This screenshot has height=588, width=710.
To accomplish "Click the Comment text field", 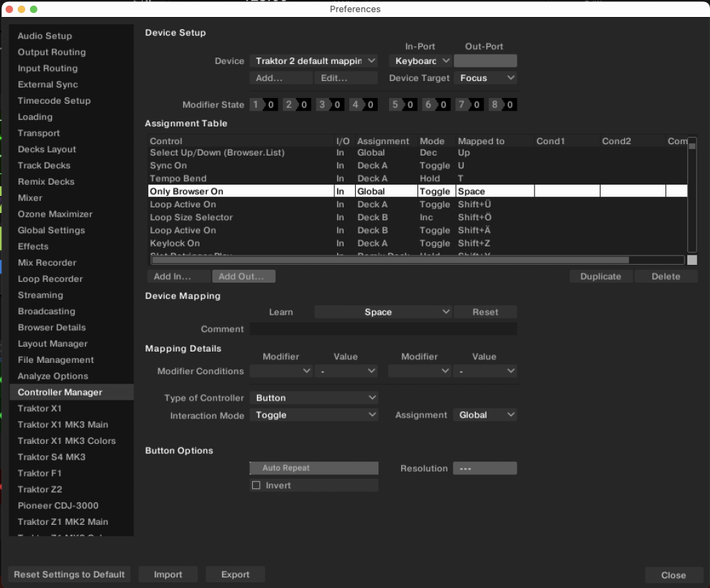I will pos(383,329).
